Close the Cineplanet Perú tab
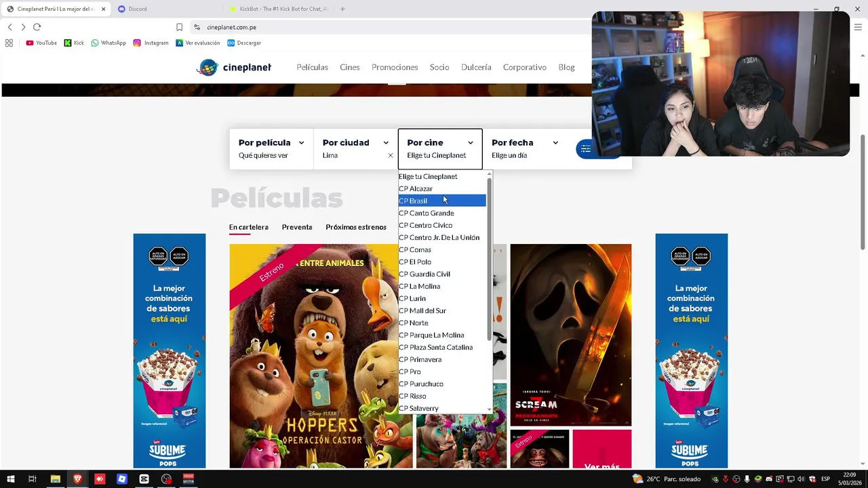 (x=104, y=9)
